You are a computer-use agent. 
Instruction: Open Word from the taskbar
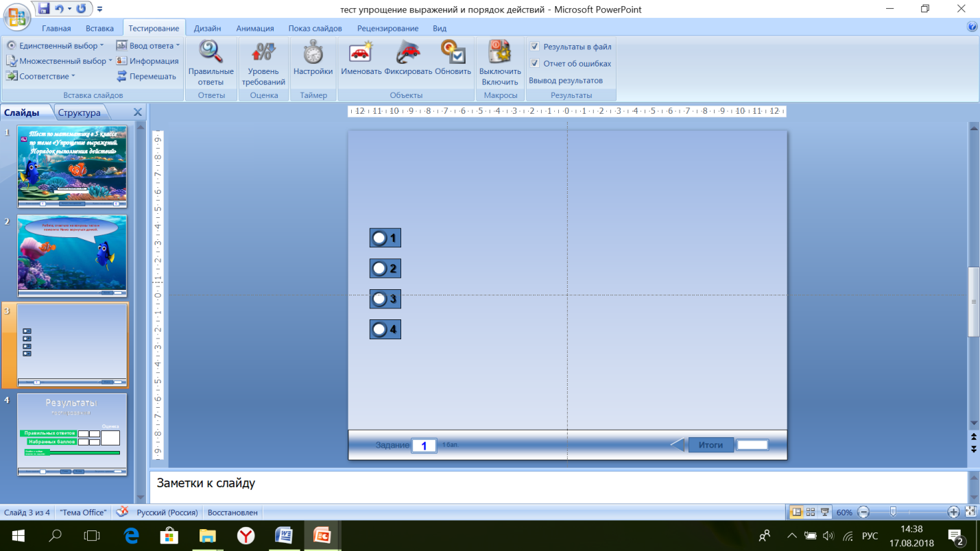284,535
